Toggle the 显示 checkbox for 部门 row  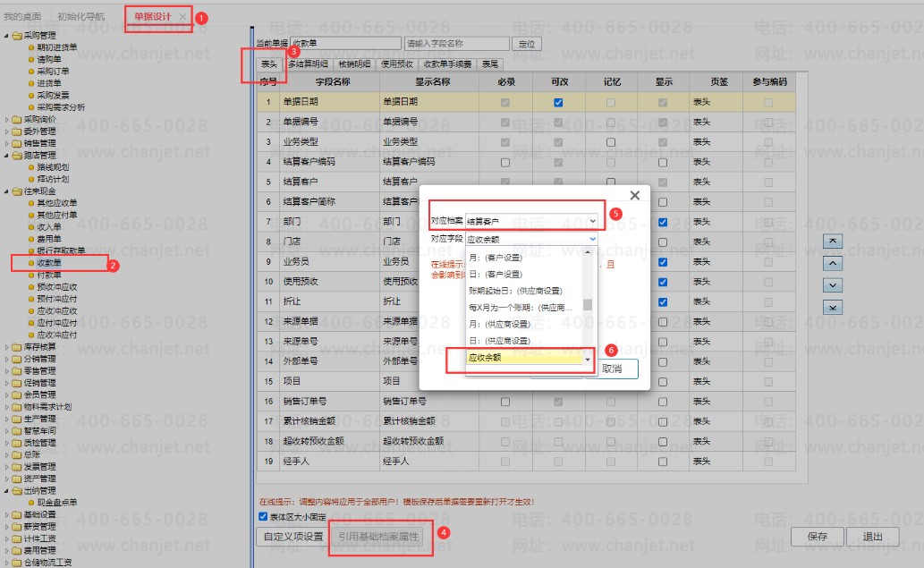(x=663, y=222)
